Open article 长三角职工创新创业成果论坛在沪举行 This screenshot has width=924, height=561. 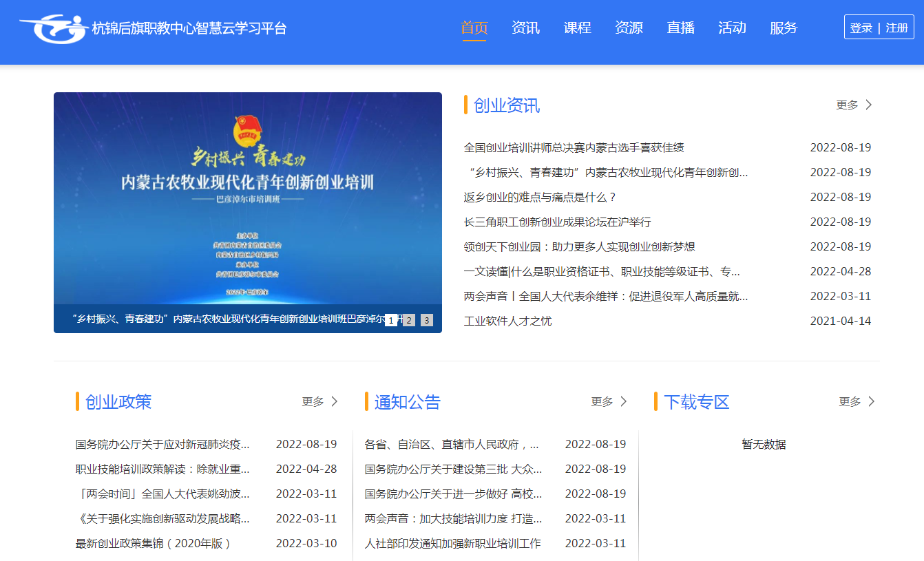[x=557, y=222]
